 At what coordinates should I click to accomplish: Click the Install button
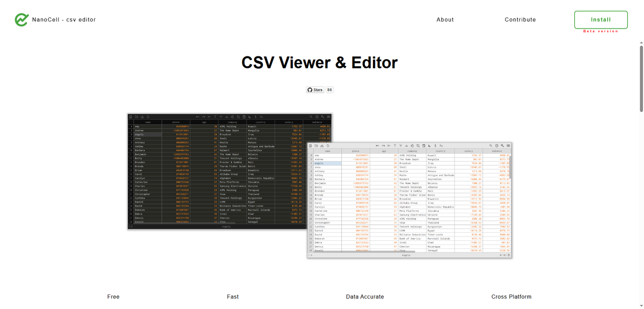tap(601, 20)
